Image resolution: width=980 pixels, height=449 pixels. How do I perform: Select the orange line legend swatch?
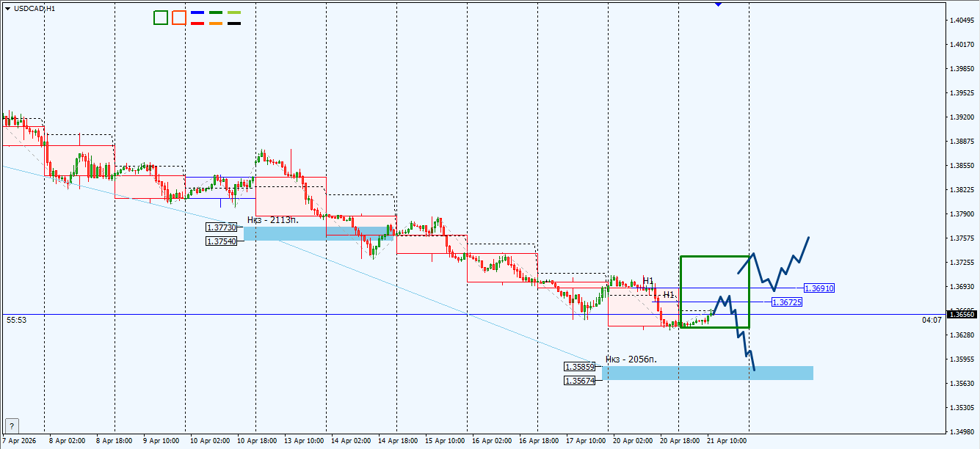(216, 23)
